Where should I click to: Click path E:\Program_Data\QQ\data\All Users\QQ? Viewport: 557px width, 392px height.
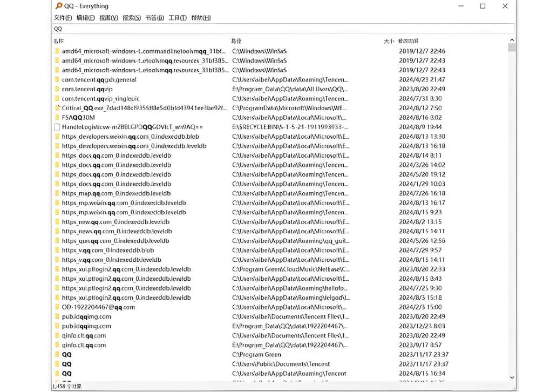pos(290,89)
